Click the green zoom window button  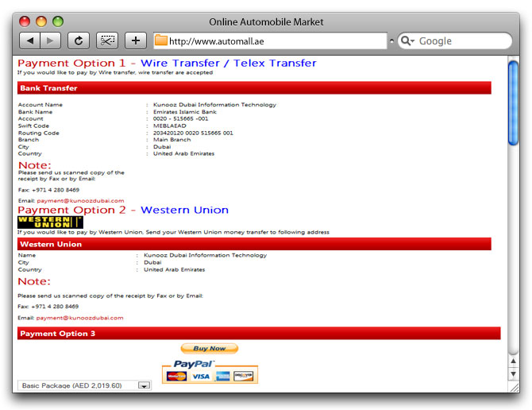(58, 21)
